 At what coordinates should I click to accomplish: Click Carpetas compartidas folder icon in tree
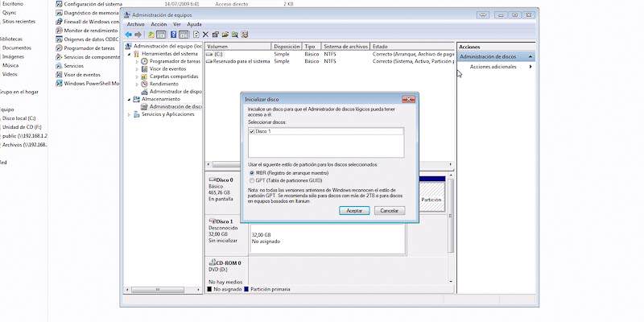(x=144, y=76)
